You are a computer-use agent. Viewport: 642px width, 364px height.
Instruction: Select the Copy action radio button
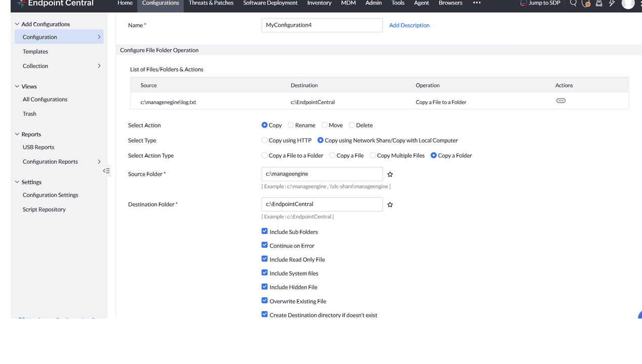click(x=264, y=125)
